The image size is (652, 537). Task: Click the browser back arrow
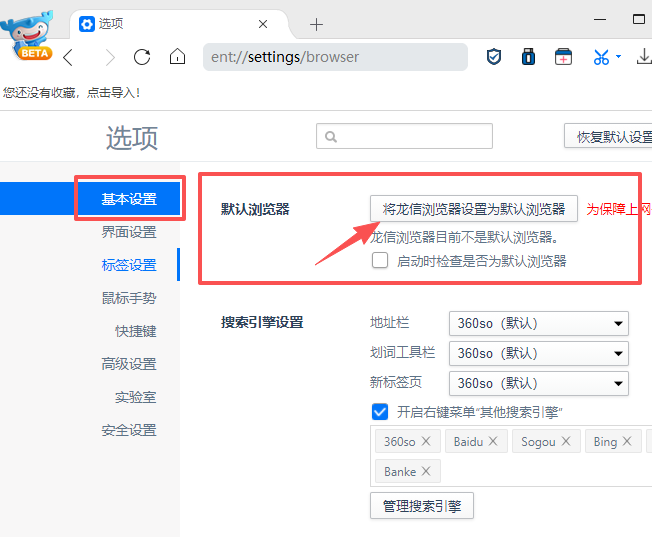(x=68, y=57)
